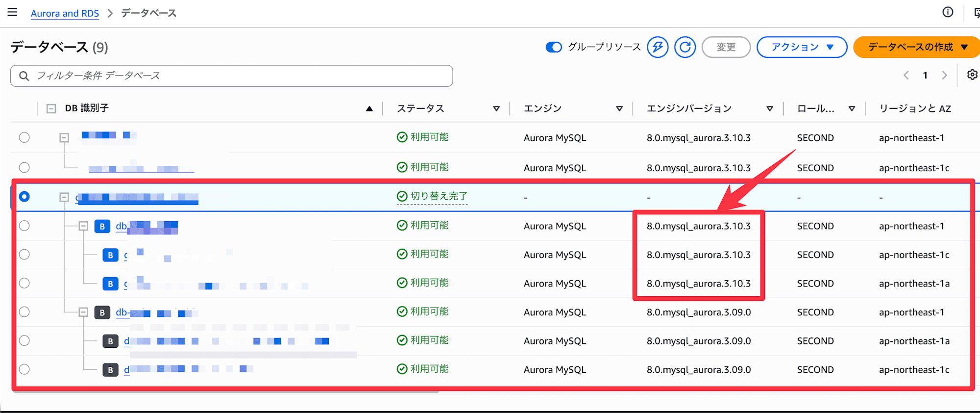This screenshot has height=413, width=980.
Task: Click the lightning bolt circular button
Action: click(658, 47)
